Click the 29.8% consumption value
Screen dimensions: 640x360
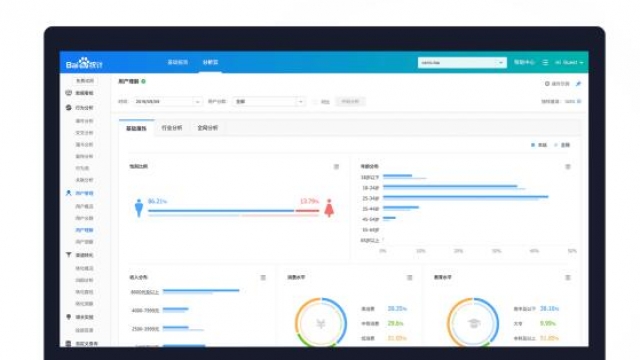(395, 323)
